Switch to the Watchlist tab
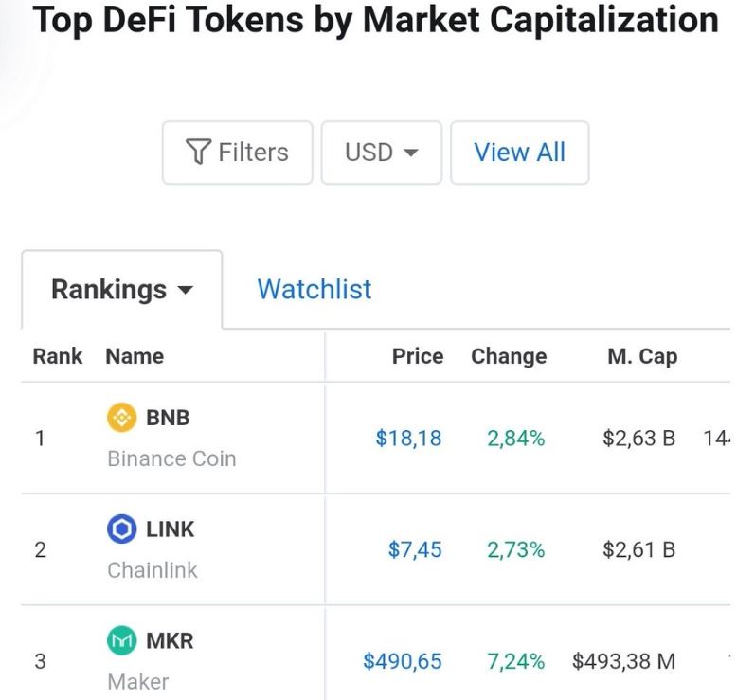 click(x=315, y=289)
